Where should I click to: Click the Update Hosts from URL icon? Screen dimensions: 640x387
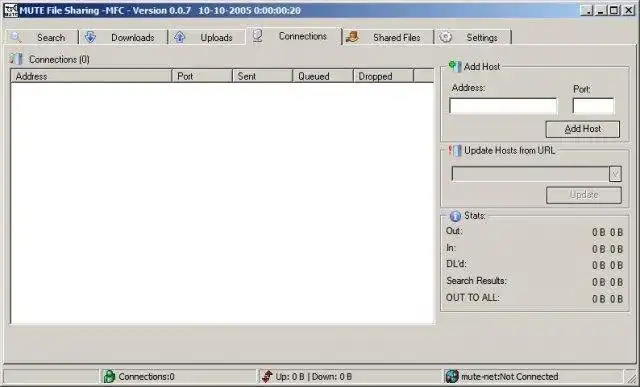coord(455,151)
